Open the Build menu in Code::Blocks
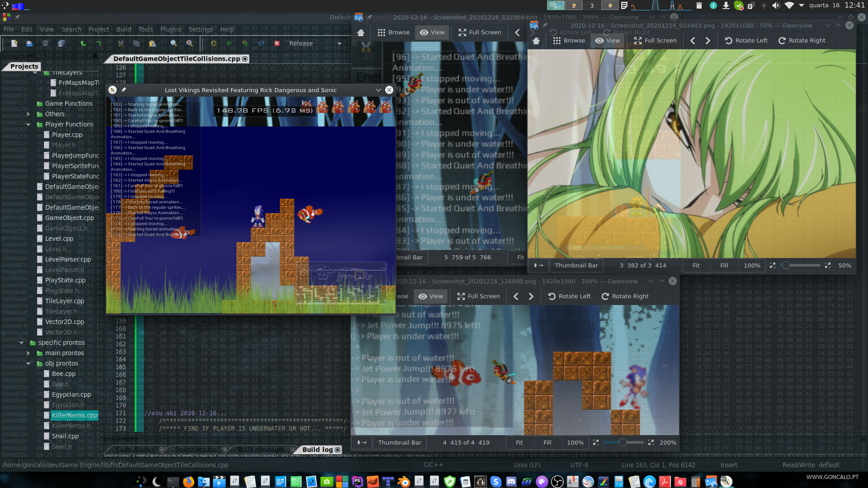The height and width of the screenshot is (488, 868). click(123, 29)
